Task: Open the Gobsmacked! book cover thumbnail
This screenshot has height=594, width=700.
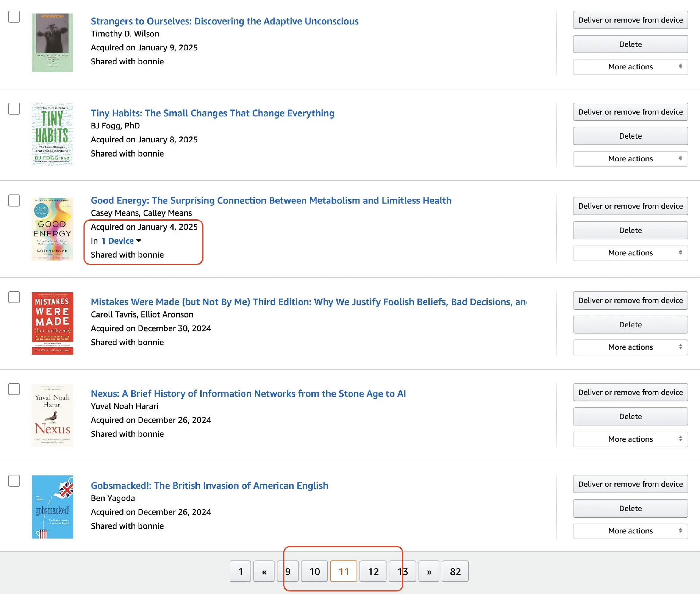Action: (x=52, y=507)
